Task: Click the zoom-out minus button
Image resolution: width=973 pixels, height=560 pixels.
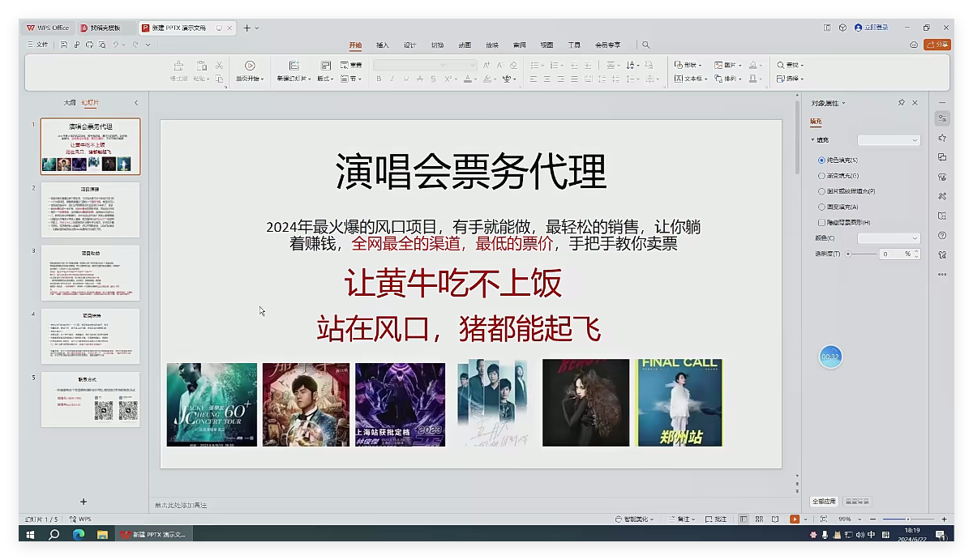Action: tap(872, 519)
